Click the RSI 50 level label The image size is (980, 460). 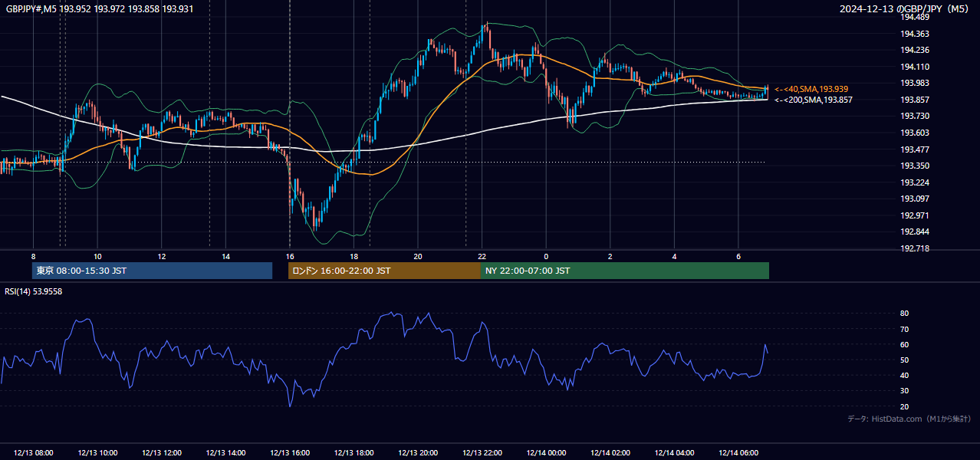tap(904, 360)
